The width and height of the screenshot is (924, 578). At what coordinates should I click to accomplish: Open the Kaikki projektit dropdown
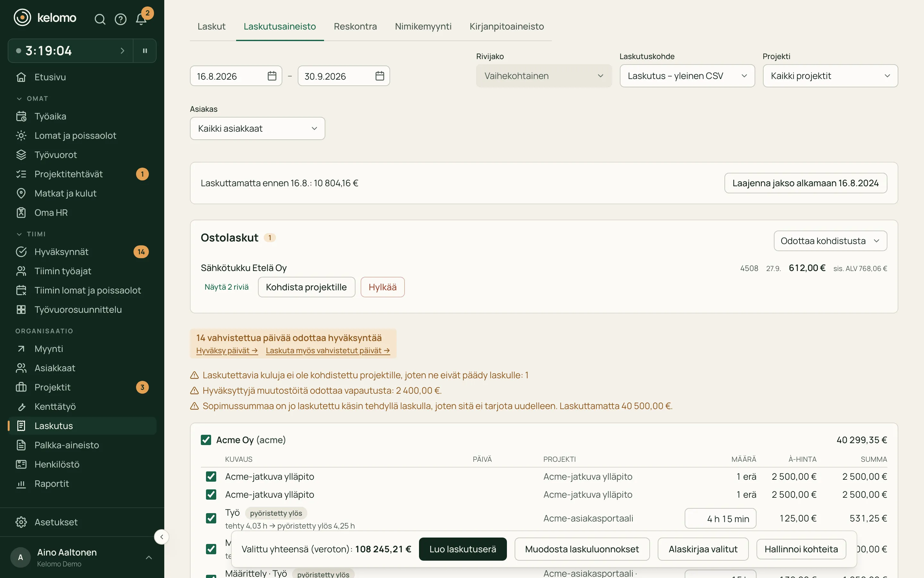[830, 76]
